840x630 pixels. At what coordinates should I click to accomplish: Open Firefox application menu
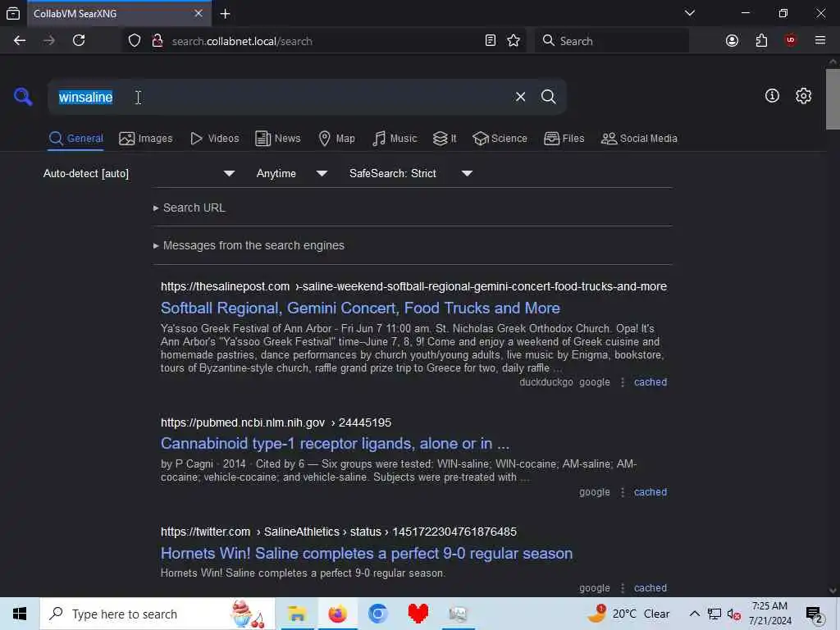[820, 40]
